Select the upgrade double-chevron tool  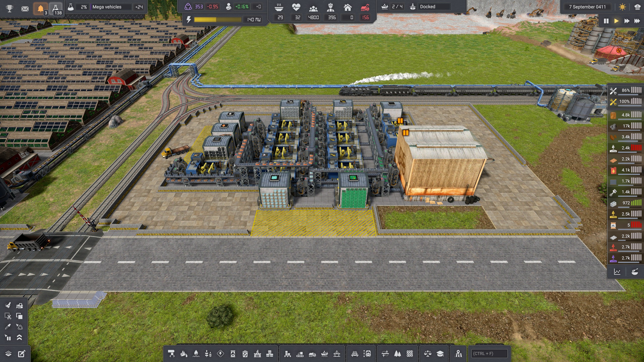[19, 337]
